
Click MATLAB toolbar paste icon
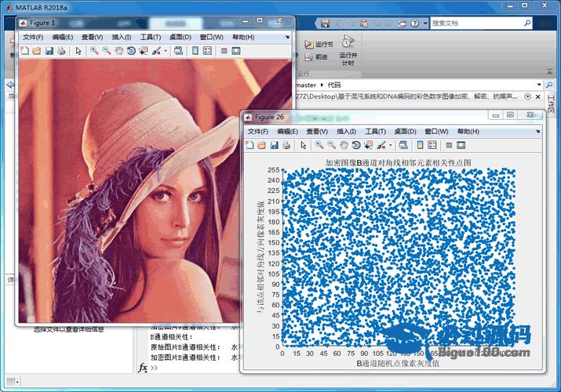click(364, 24)
